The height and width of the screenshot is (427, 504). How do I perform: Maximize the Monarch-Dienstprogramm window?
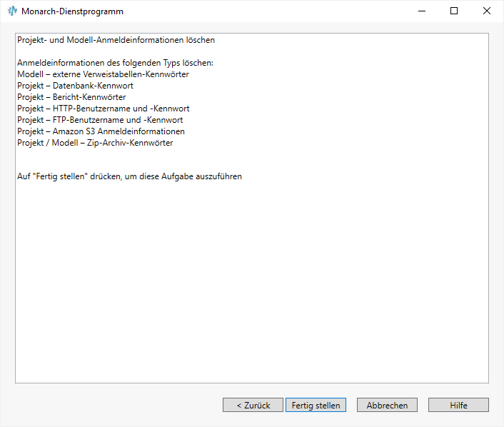coord(454,11)
